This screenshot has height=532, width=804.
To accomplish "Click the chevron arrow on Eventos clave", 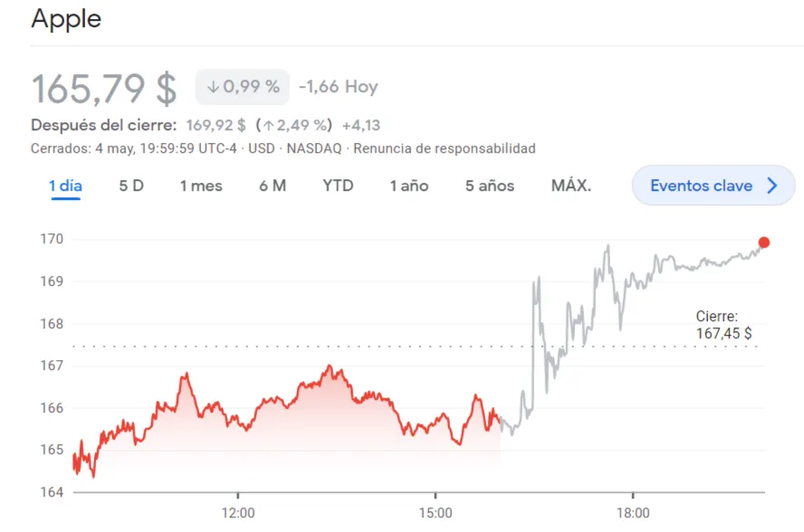I will [x=772, y=185].
